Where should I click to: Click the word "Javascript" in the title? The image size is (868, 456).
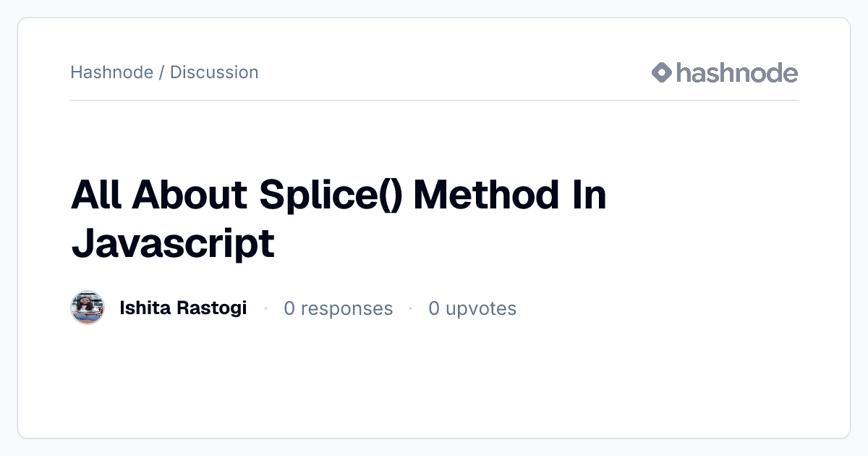pyautogui.click(x=173, y=244)
